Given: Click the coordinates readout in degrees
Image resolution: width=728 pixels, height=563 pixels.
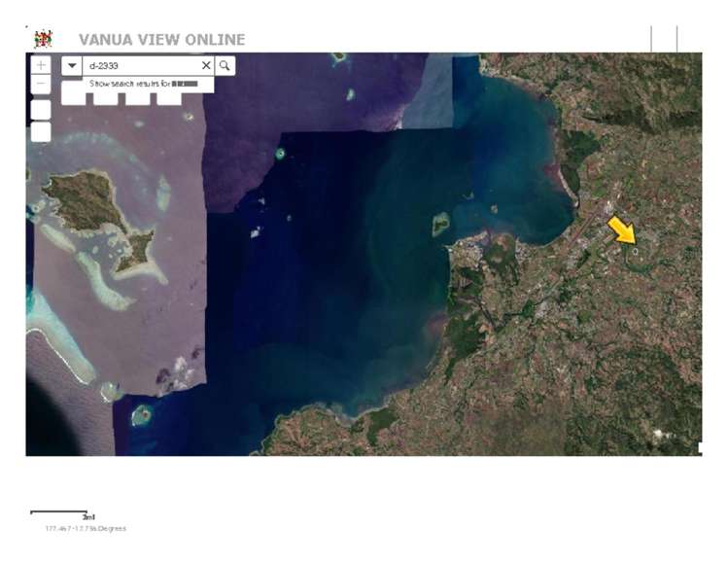Looking at the screenshot, I should 85,529.
